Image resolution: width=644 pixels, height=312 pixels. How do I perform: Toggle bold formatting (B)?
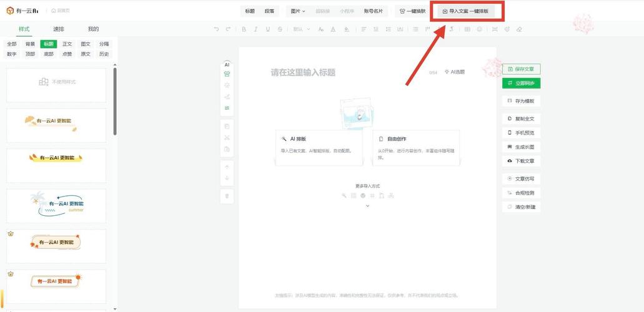[x=244, y=29]
